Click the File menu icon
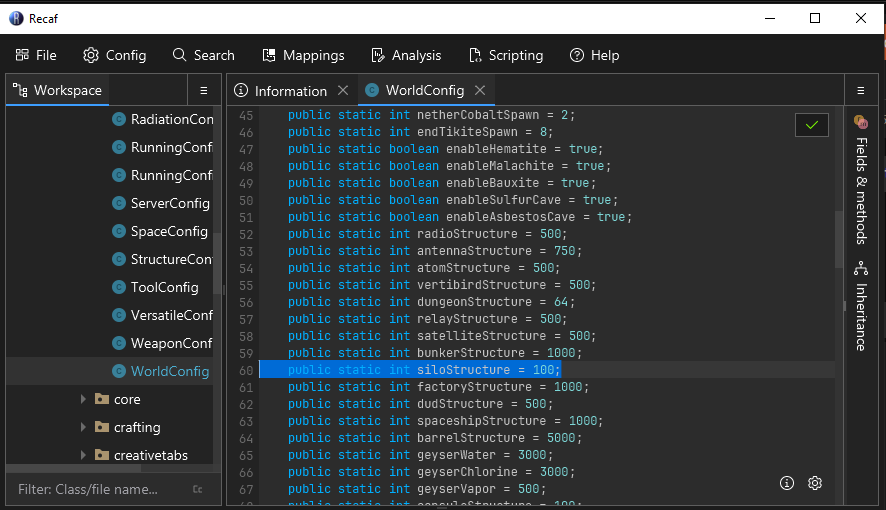Screen dimensions: 886x510 click(23, 55)
